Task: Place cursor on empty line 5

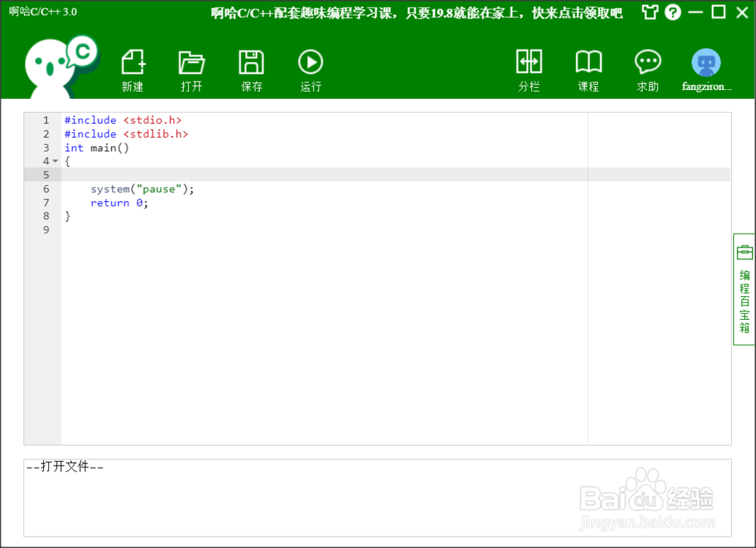Action: click(x=395, y=175)
